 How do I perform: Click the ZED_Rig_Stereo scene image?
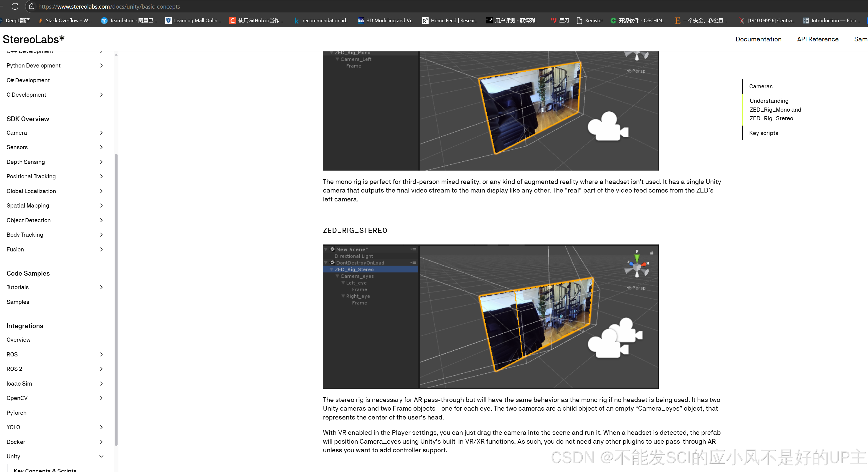pyautogui.click(x=491, y=316)
